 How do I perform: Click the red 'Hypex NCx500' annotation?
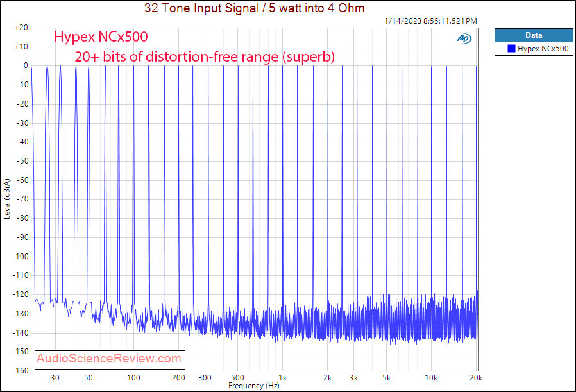pos(101,37)
